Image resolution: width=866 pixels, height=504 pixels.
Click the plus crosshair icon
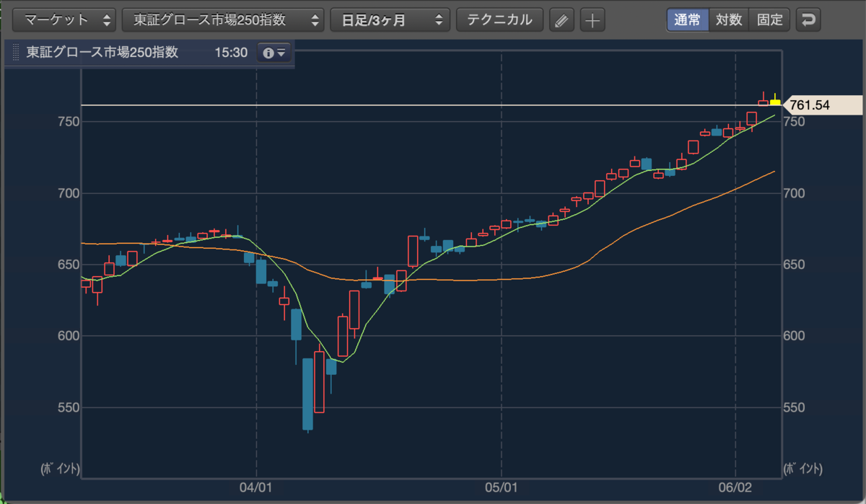[592, 20]
